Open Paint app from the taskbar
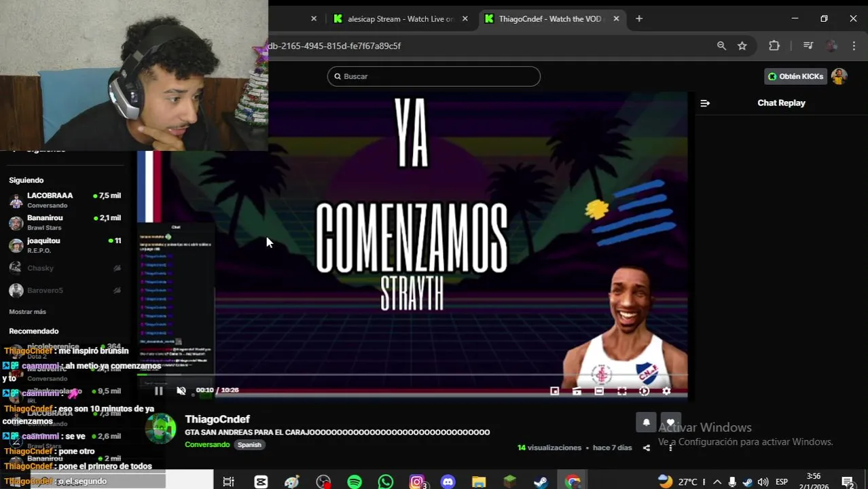Screen dimensions: 868x489 [292, 482]
